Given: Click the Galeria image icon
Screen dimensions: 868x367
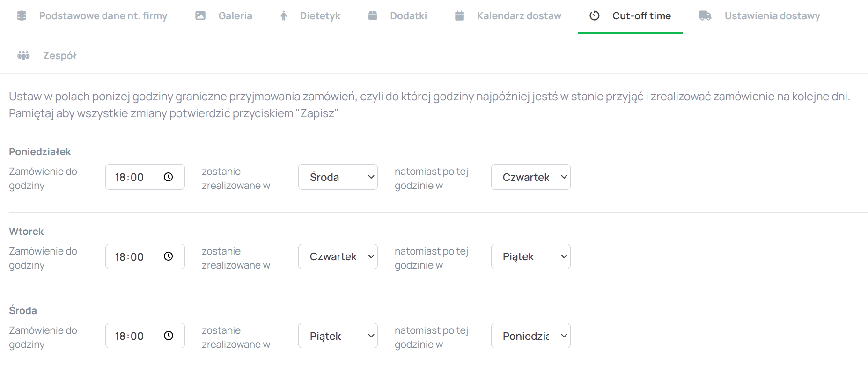Looking at the screenshot, I should (200, 16).
